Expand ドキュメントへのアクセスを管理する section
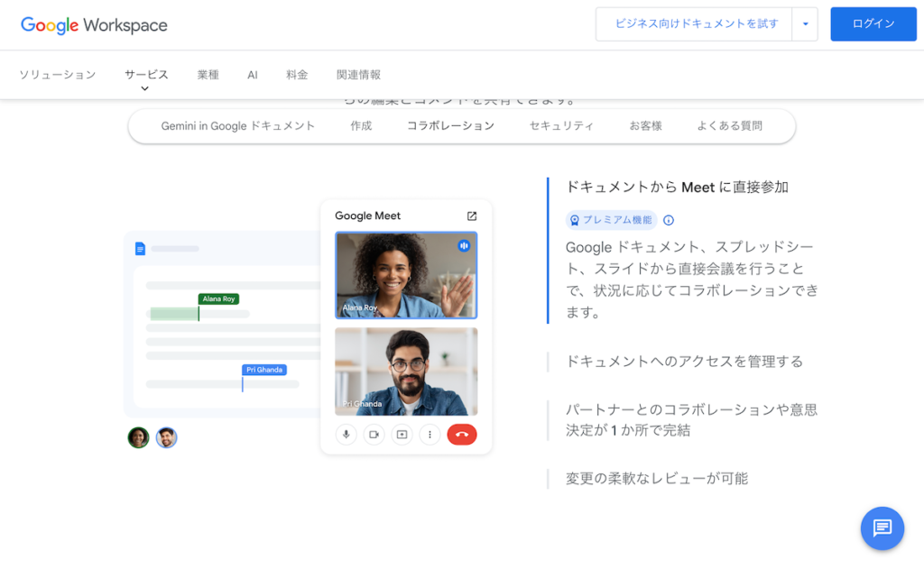 tap(684, 362)
